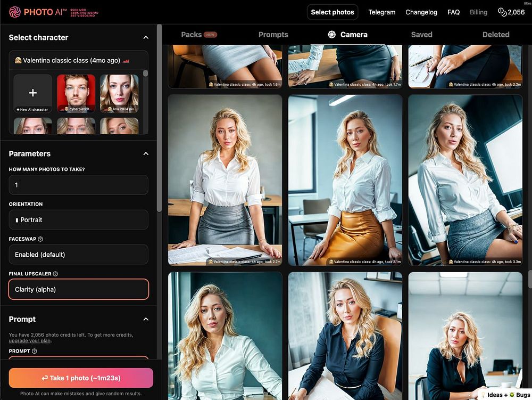
Task: Follow the upgrade your plan link
Action: (30, 340)
